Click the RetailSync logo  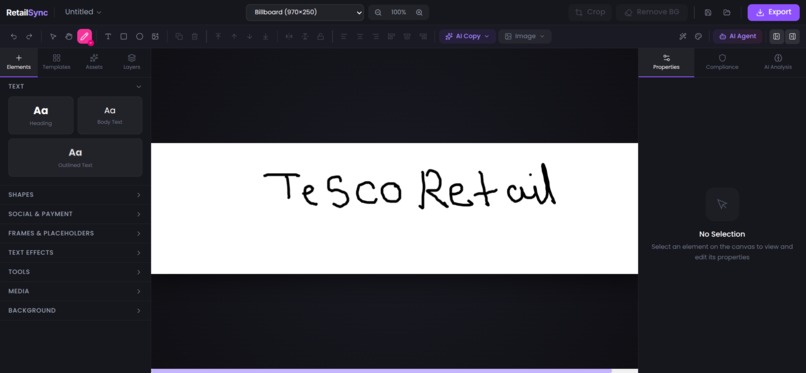point(27,12)
